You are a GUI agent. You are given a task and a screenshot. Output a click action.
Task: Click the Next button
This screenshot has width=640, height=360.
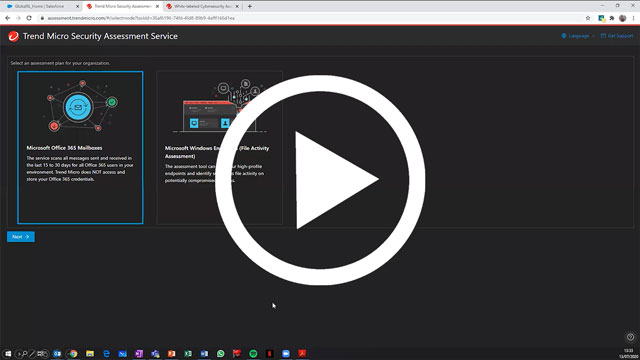click(21, 237)
